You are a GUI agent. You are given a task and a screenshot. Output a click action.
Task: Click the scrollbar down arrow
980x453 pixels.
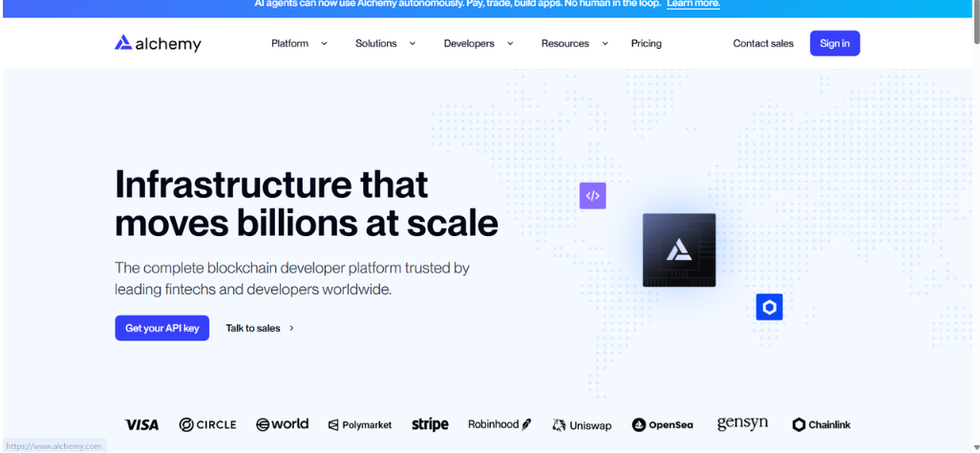point(976,447)
